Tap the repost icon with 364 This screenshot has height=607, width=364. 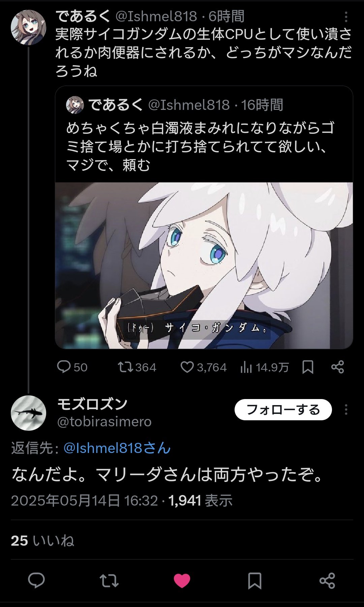[x=125, y=367]
